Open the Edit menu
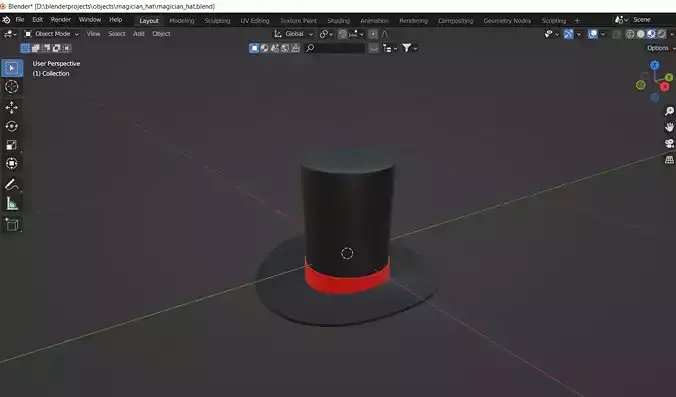This screenshot has height=397, width=676. click(38, 20)
